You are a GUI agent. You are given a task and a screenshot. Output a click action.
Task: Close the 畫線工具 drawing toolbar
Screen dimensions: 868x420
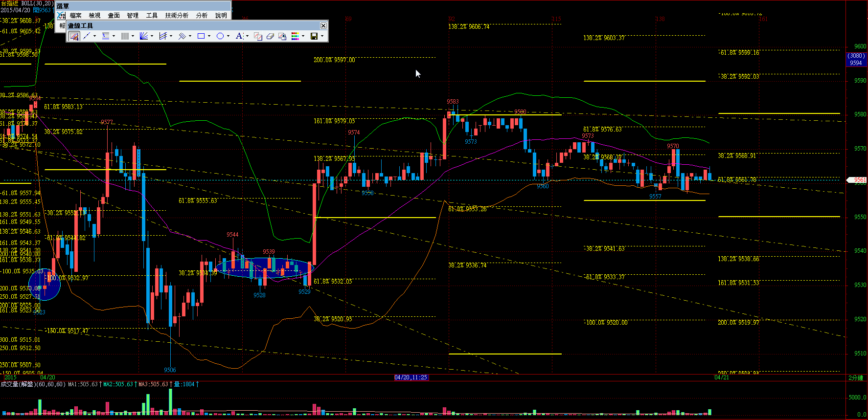pos(323,25)
